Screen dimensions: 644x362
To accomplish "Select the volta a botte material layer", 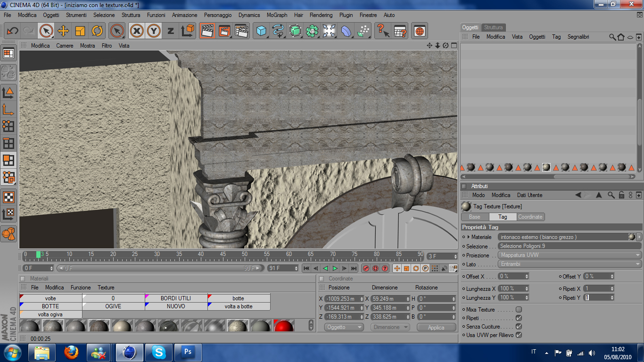I will [239, 306].
